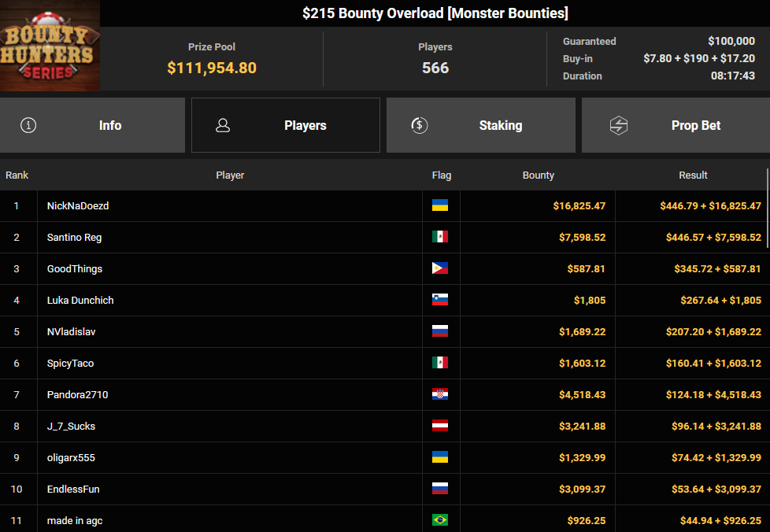Screen dimensions: 770x532
Task: Click the Ukraine flag next to NickNaDoezd
Action: [440, 205]
